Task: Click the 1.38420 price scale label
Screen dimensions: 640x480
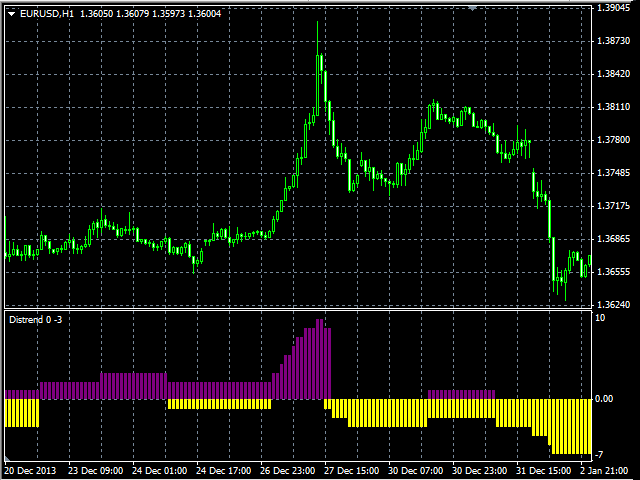Action: pyautogui.click(x=613, y=74)
